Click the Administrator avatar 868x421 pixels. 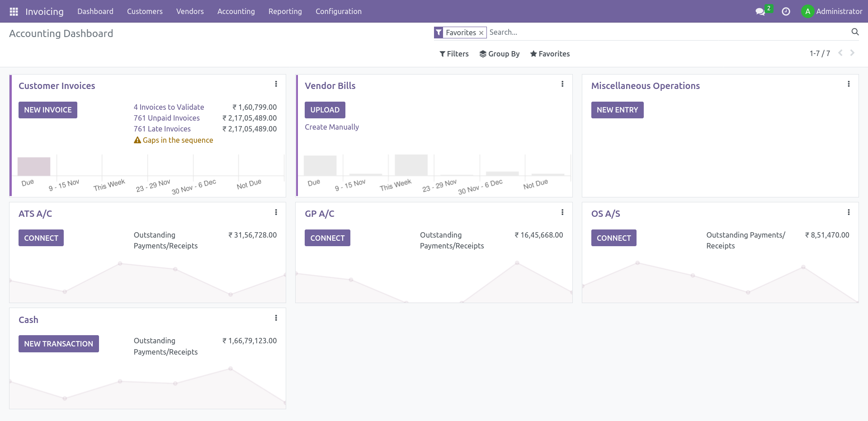click(808, 11)
